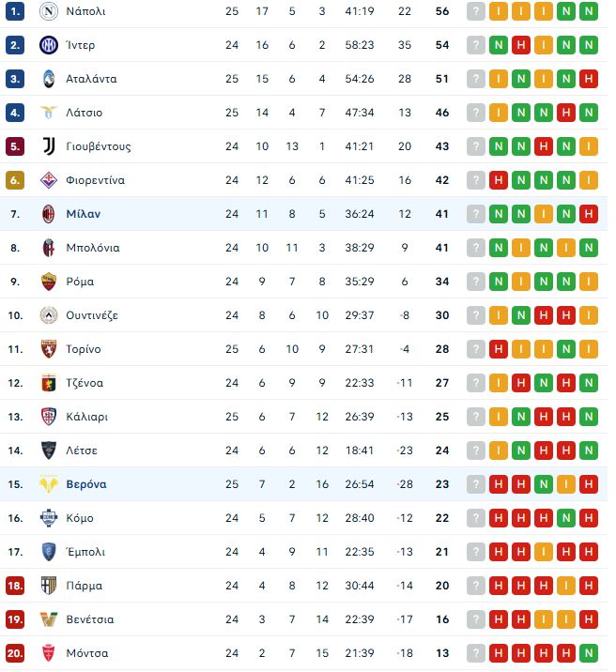The height and width of the screenshot is (672, 616).
Task: Click the Λάτσιο team name
Action: tap(84, 113)
